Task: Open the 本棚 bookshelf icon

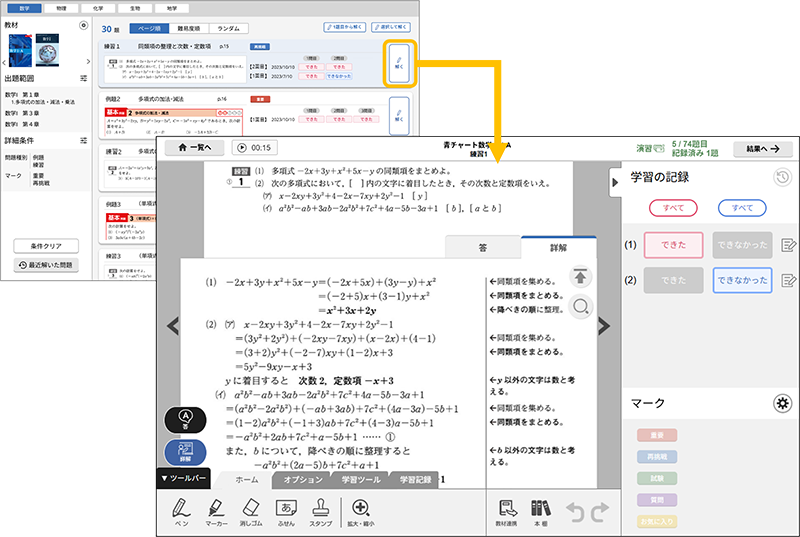Action: (x=541, y=511)
